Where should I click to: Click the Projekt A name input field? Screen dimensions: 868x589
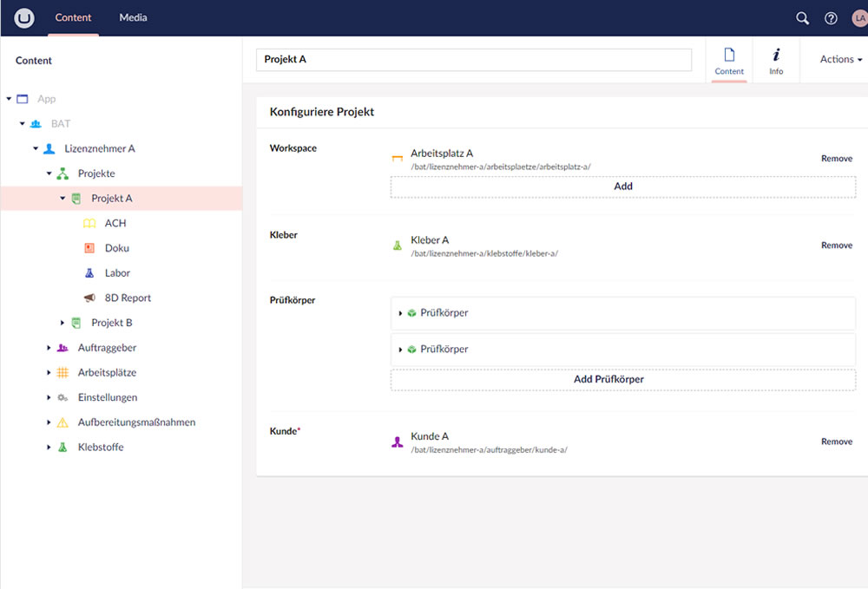pyautogui.click(x=473, y=60)
